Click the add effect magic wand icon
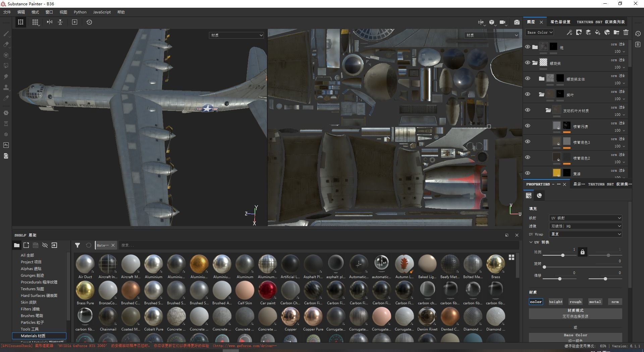 click(570, 32)
